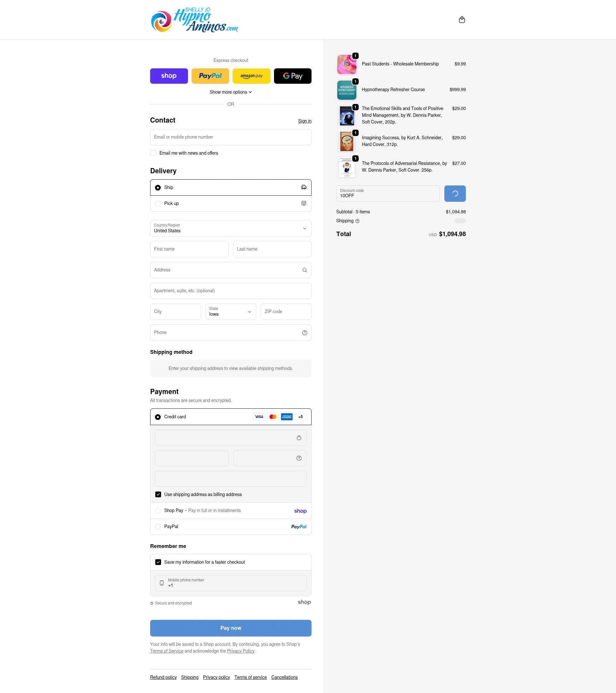This screenshot has height=693, width=616.
Task: Click the HypnoAminos logo
Action: click(x=194, y=20)
